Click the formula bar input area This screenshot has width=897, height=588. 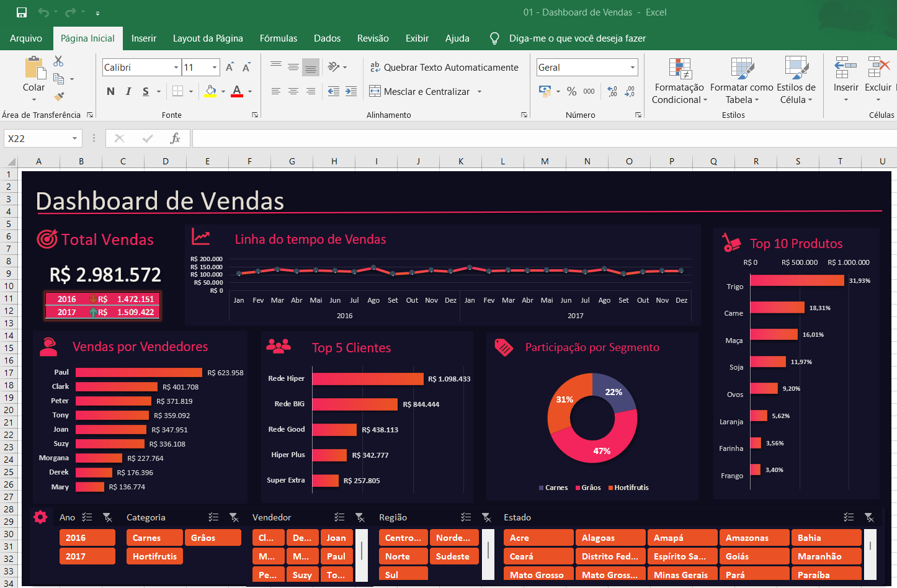click(544, 138)
